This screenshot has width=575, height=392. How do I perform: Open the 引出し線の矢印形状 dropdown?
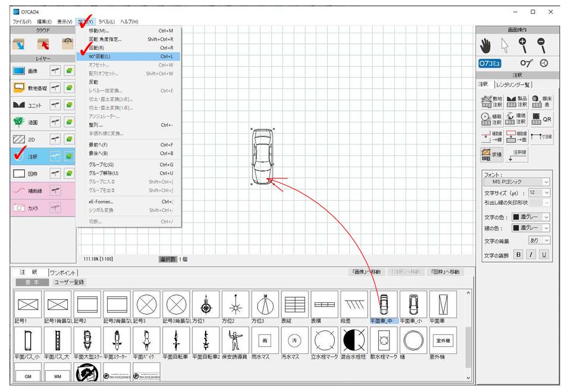539,203
